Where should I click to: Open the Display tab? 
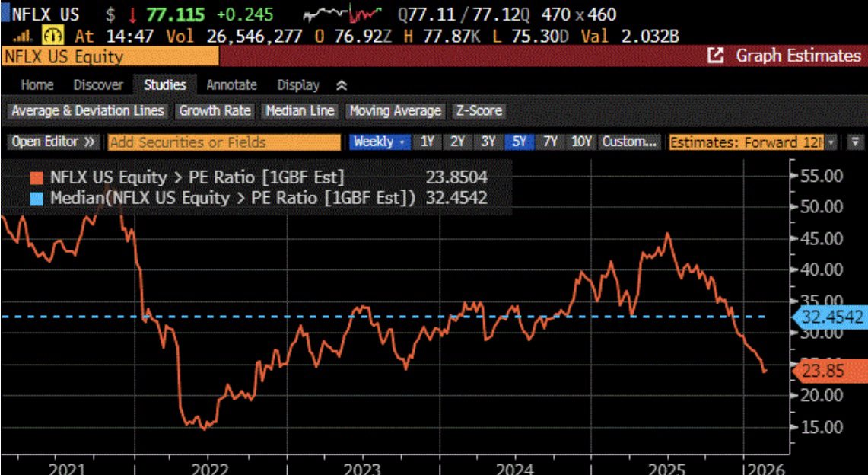coord(297,85)
